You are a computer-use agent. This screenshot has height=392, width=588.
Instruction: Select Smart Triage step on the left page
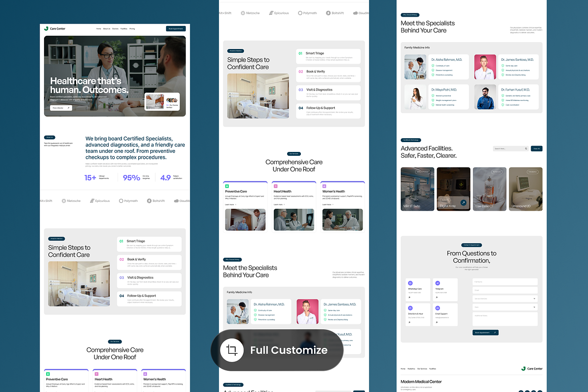pyautogui.click(x=149, y=245)
